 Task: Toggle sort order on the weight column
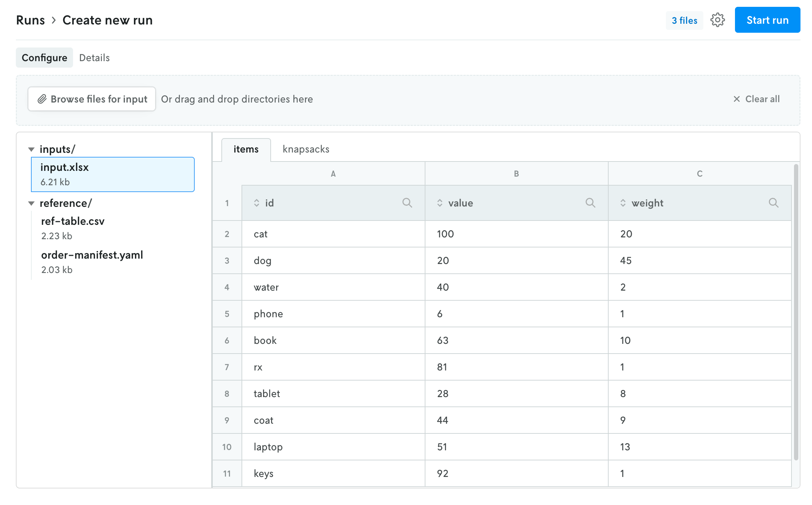(x=623, y=203)
